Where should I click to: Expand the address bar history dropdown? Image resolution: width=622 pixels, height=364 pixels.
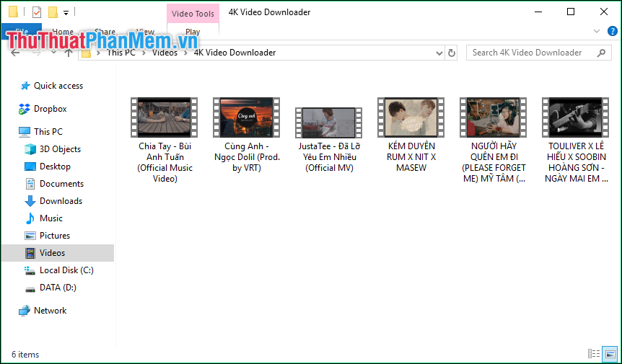(x=439, y=53)
